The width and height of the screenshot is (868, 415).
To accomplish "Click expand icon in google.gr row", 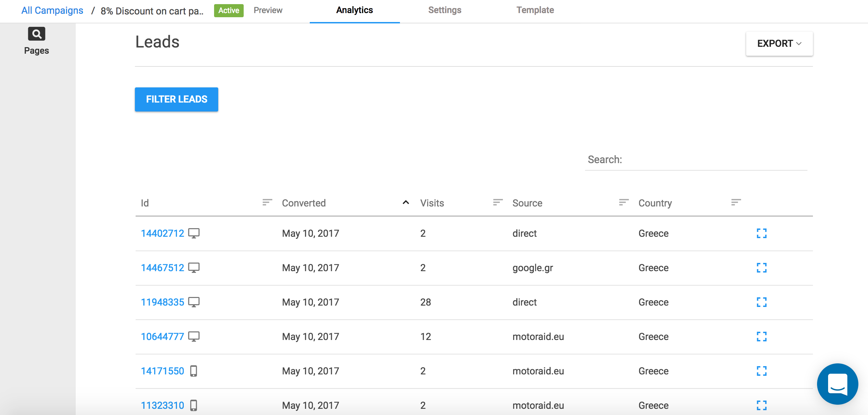I will pyautogui.click(x=761, y=268).
